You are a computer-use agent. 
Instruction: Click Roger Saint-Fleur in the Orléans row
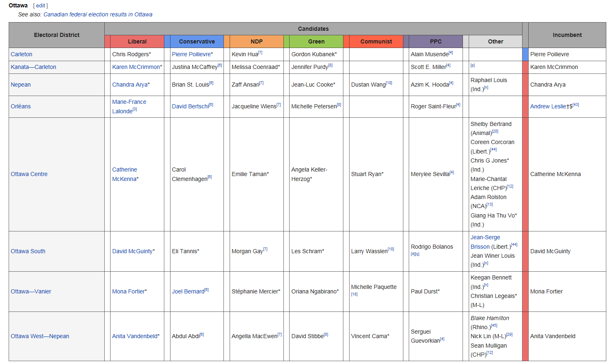click(433, 106)
